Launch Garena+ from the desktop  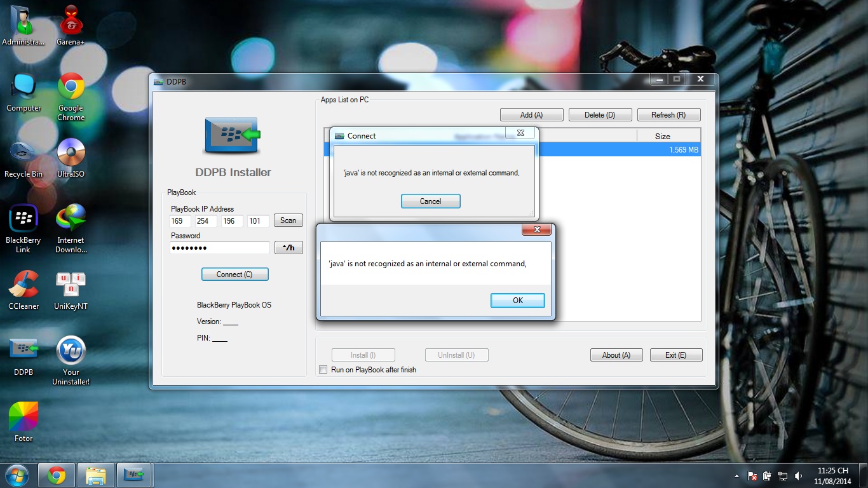(71, 25)
